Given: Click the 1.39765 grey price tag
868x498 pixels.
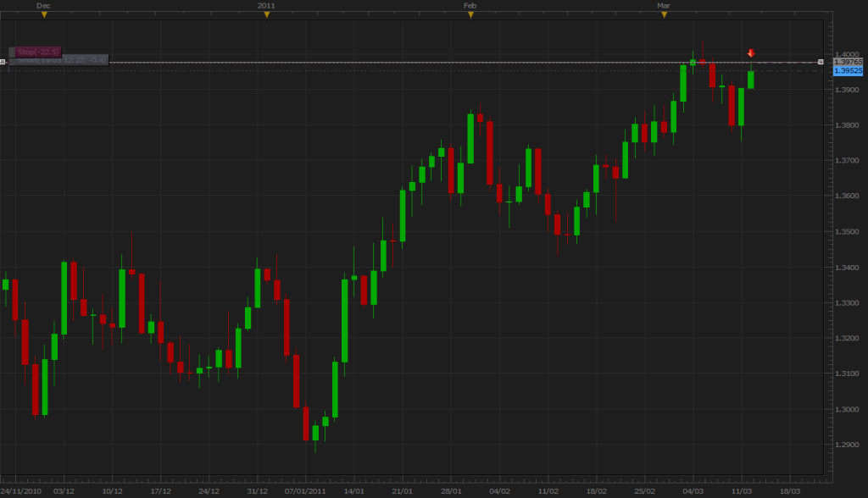Looking at the screenshot, I should (848, 62).
